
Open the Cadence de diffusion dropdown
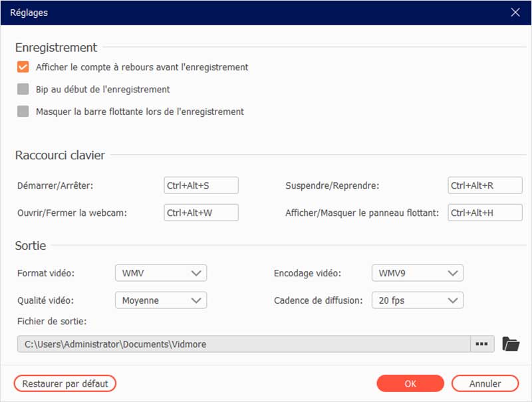click(417, 300)
